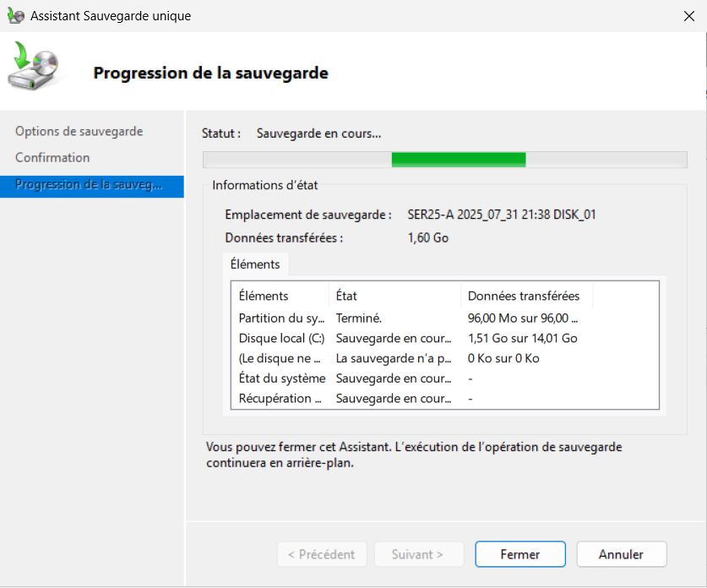
Task: Select the Récupération row in list
Action: (280, 399)
